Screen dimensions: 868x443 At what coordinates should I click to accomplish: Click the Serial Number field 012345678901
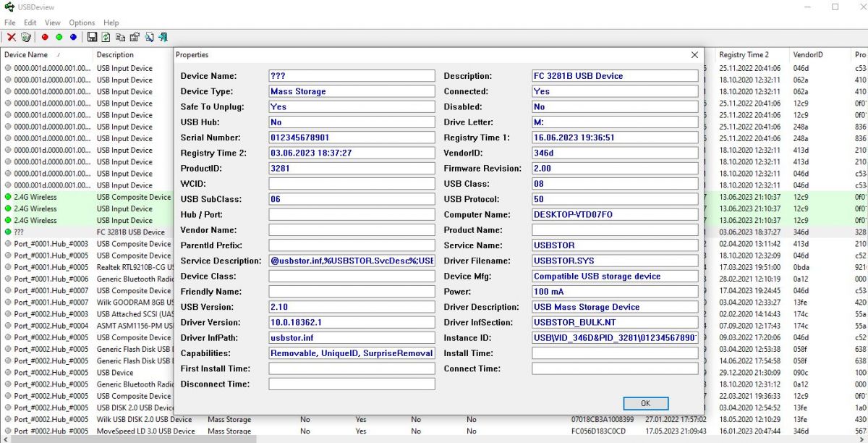(352, 138)
